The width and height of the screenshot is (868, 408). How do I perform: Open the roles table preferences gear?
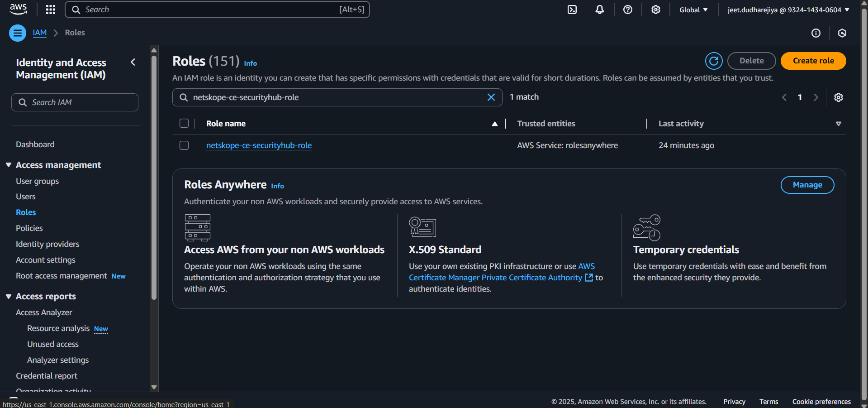point(839,97)
